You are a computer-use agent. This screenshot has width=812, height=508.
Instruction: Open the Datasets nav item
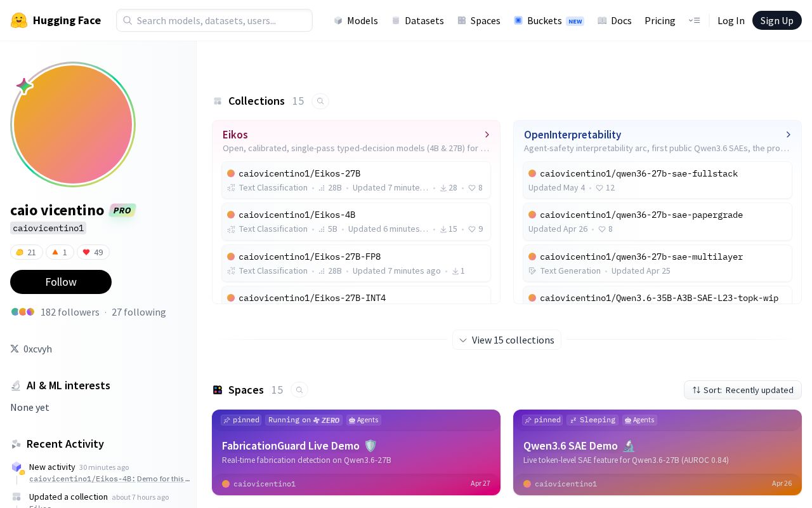coord(417,20)
